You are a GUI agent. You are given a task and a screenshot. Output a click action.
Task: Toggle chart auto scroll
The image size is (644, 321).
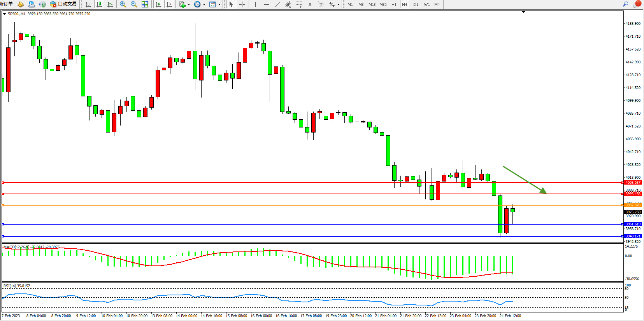pyautogui.click(x=158, y=4)
